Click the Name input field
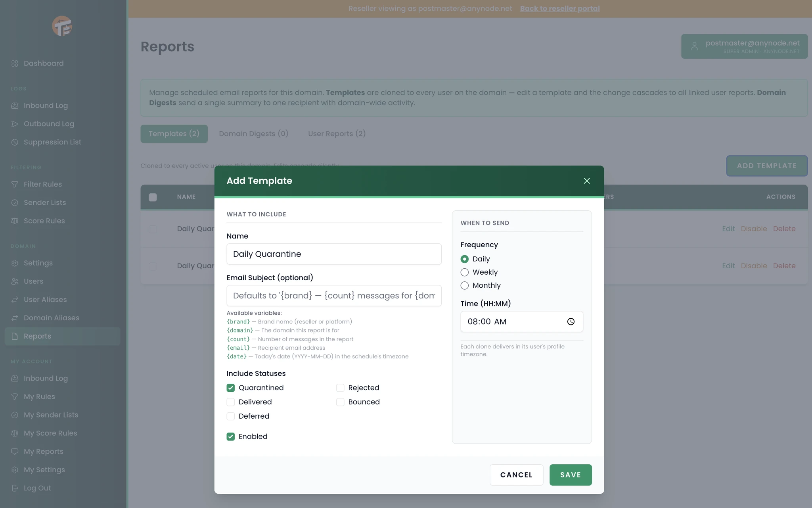 coord(334,254)
